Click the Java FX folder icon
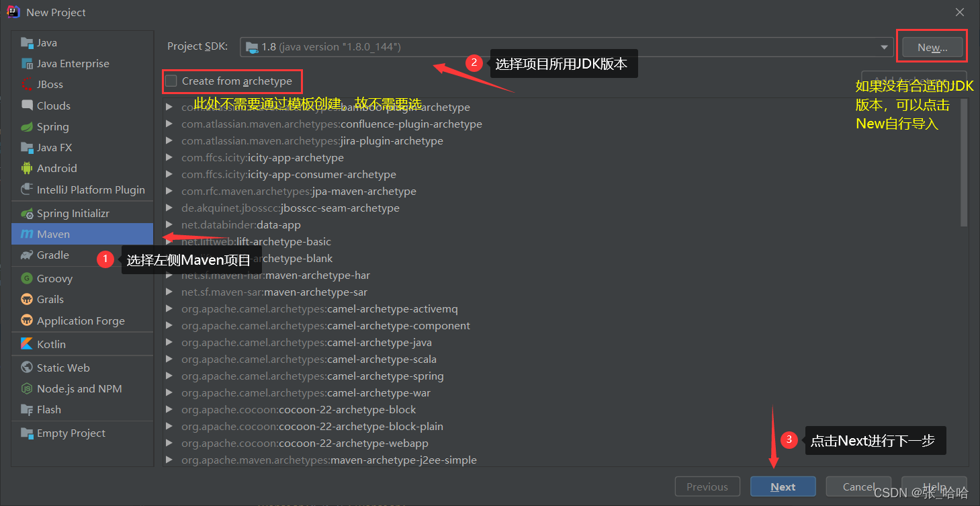 pos(27,148)
